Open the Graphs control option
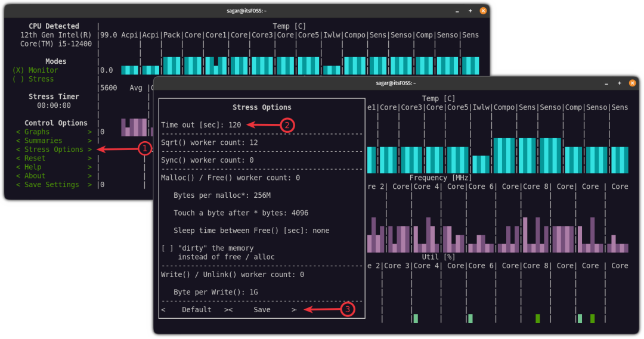644x339 pixels. pyautogui.click(x=37, y=132)
